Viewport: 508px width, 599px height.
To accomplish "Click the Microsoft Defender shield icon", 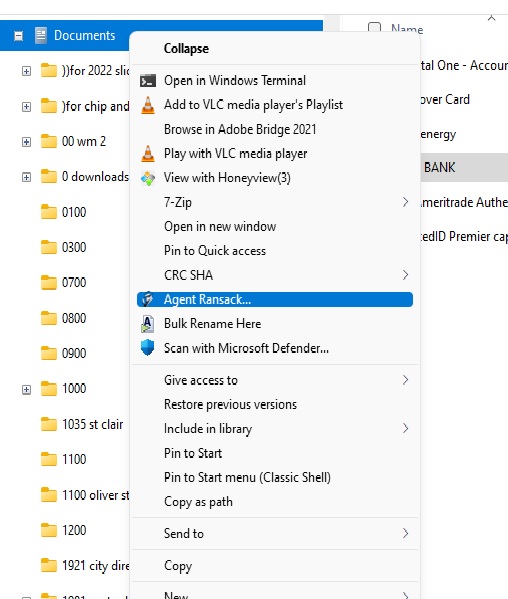I will 147,348.
